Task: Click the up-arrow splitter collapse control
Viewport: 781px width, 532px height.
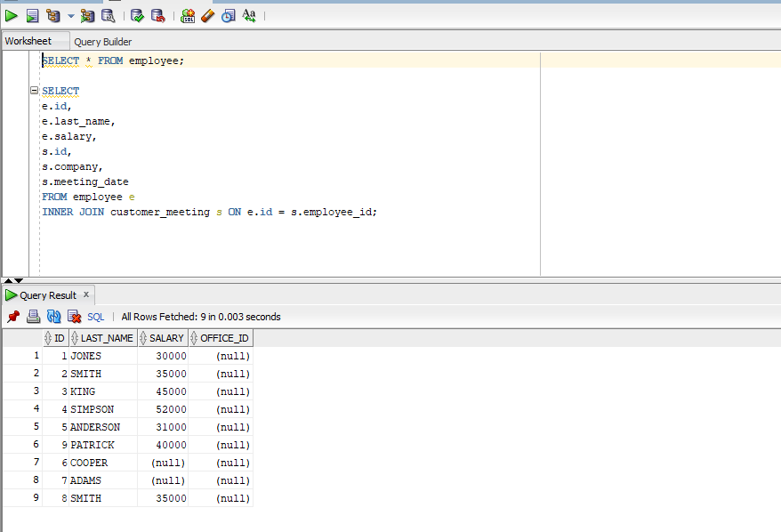Action: 8,280
